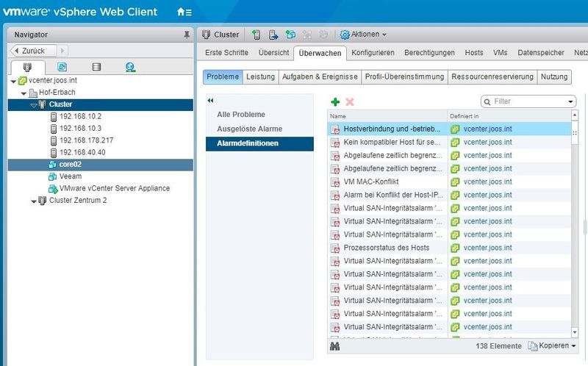Collapse the Hof-Erbach datacenter node

tap(24, 93)
